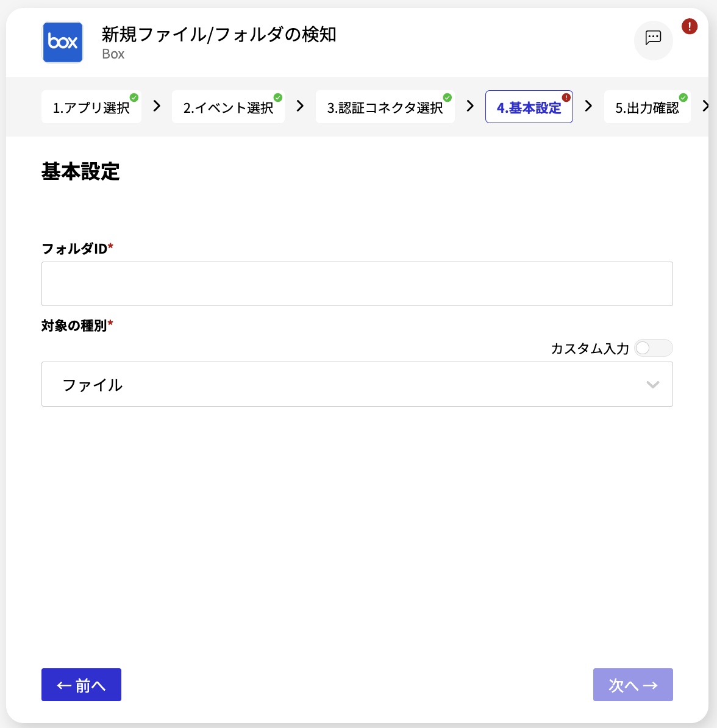Viewport: 717px width, 728px height.
Task: Click the chevron after 基本設定 step
Action: [x=588, y=106]
